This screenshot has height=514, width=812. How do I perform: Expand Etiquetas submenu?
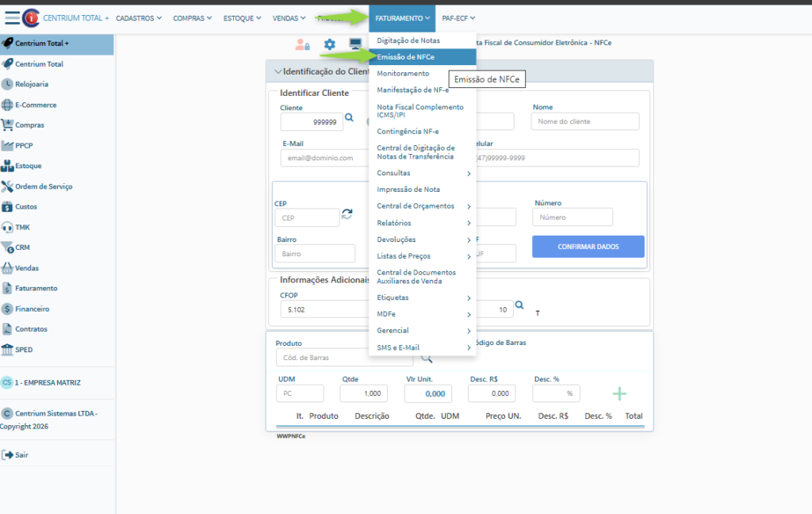(x=423, y=297)
